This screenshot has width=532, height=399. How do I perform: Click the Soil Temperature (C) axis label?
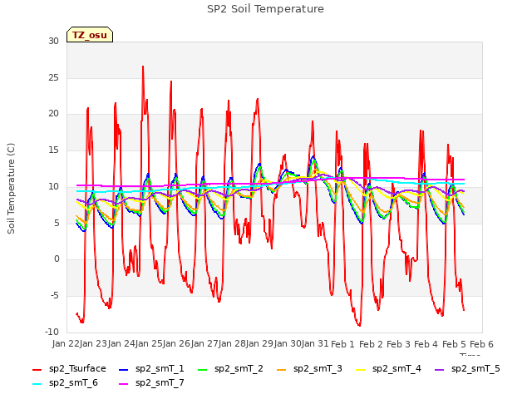(x=11, y=189)
